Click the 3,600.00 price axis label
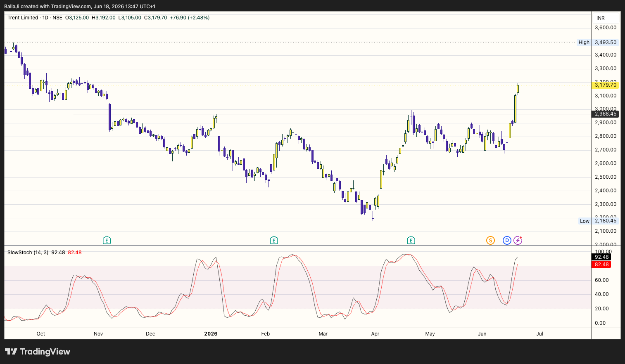 point(606,28)
